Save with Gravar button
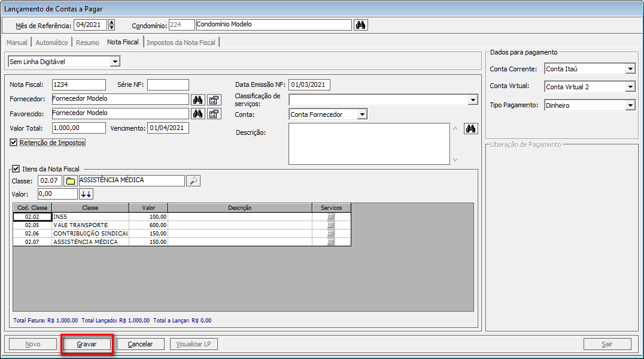Viewport: 644px width, 359px height. click(x=87, y=344)
